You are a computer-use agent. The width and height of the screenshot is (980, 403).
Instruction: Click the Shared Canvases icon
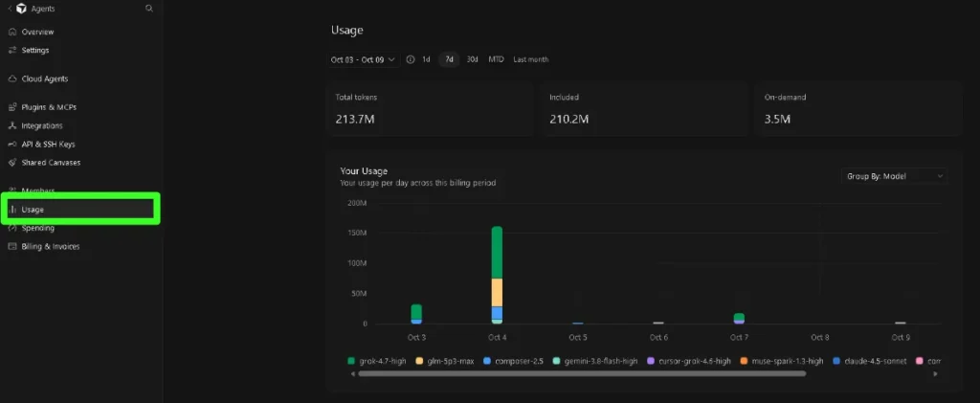(12, 163)
